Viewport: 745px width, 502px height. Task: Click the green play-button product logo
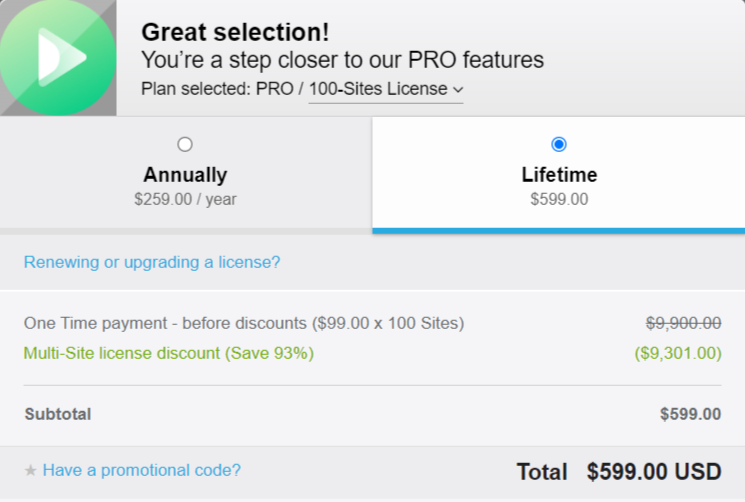click(58, 57)
